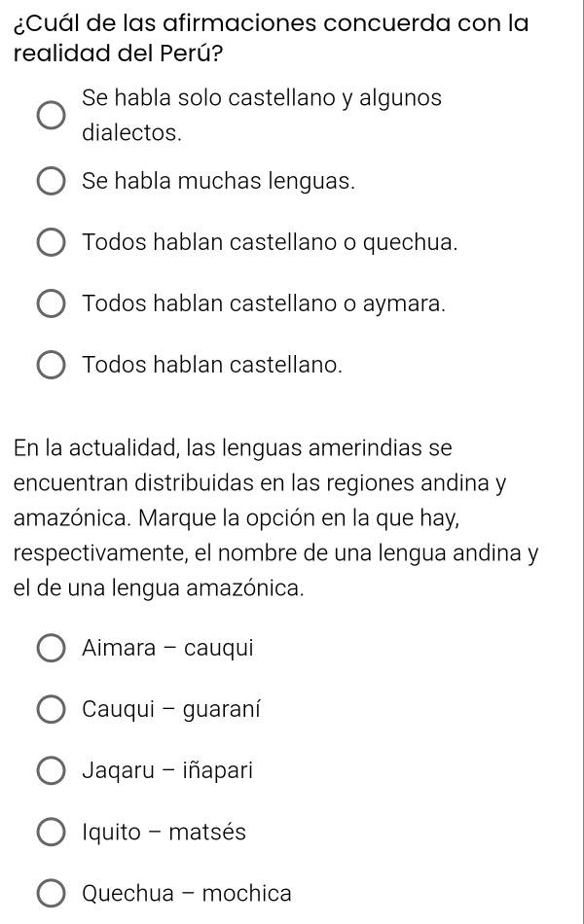The image size is (584, 924).
Task: Pick the 'Iquito – matsés' option
Action: click(52, 832)
